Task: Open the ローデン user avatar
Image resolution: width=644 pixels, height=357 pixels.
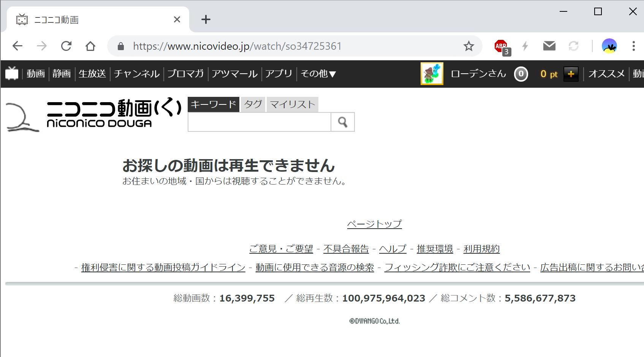Action: coord(432,74)
